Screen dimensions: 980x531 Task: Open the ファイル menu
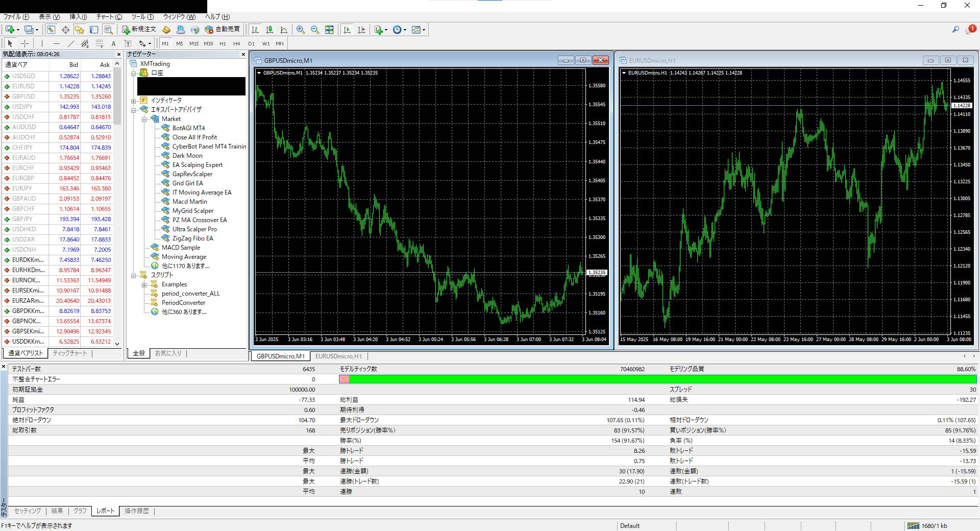(16, 17)
